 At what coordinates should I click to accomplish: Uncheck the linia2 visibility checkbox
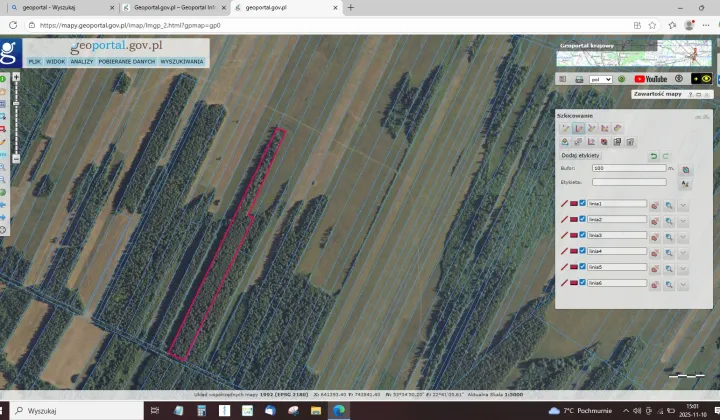(x=583, y=220)
